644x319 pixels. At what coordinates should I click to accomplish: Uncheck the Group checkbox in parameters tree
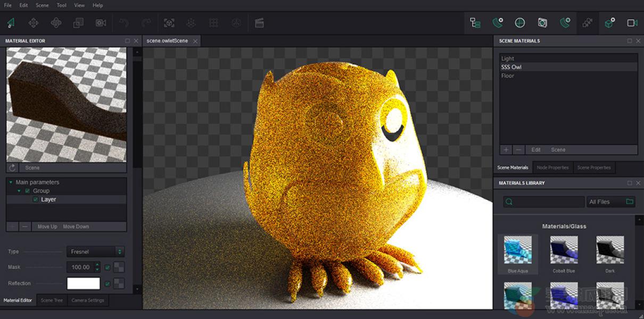coord(28,191)
